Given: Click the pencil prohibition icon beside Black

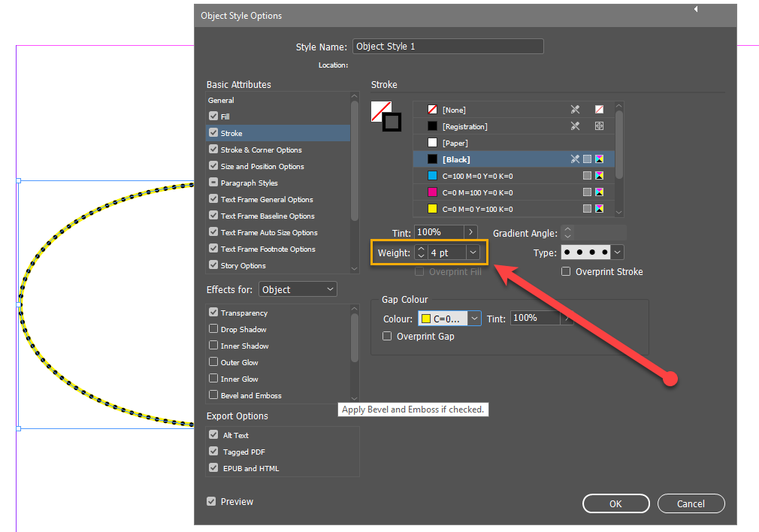Looking at the screenshot, I should point(573,159).
